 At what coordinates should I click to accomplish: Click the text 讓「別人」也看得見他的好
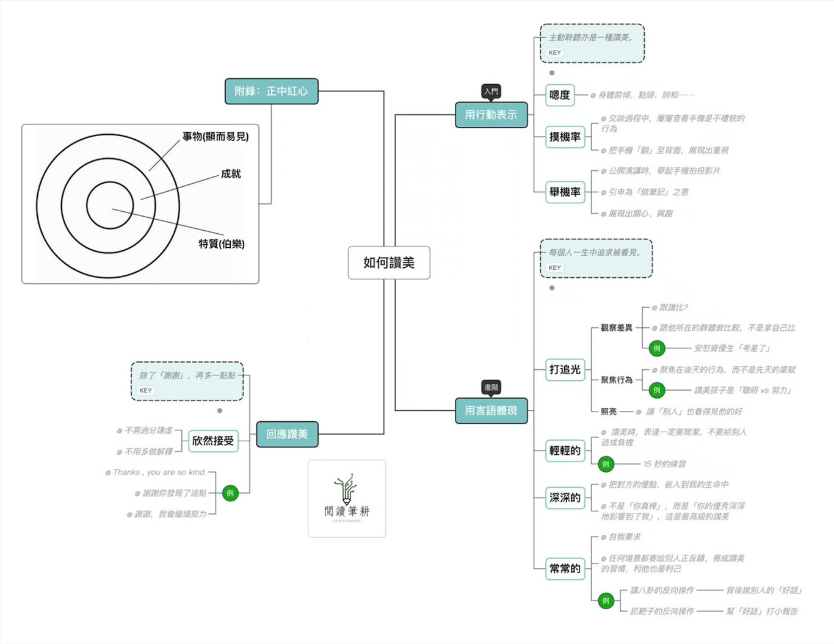pyautogui.click(x=694, y=411)
